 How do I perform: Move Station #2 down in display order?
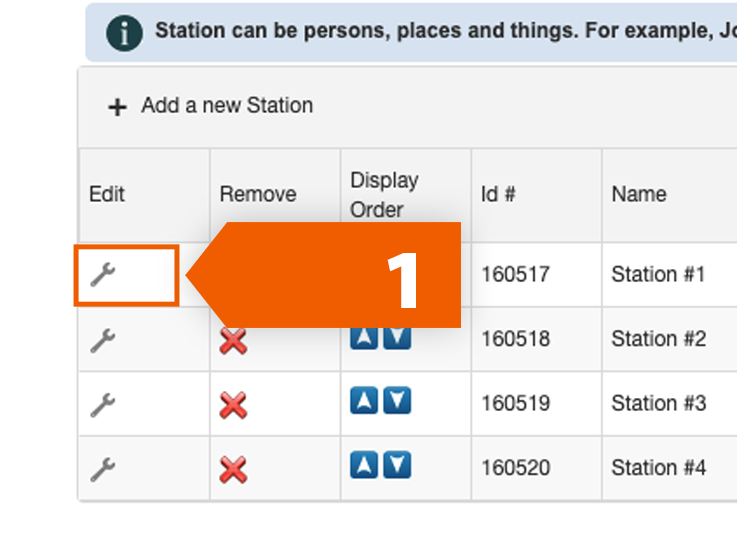(x=397, y=337)
